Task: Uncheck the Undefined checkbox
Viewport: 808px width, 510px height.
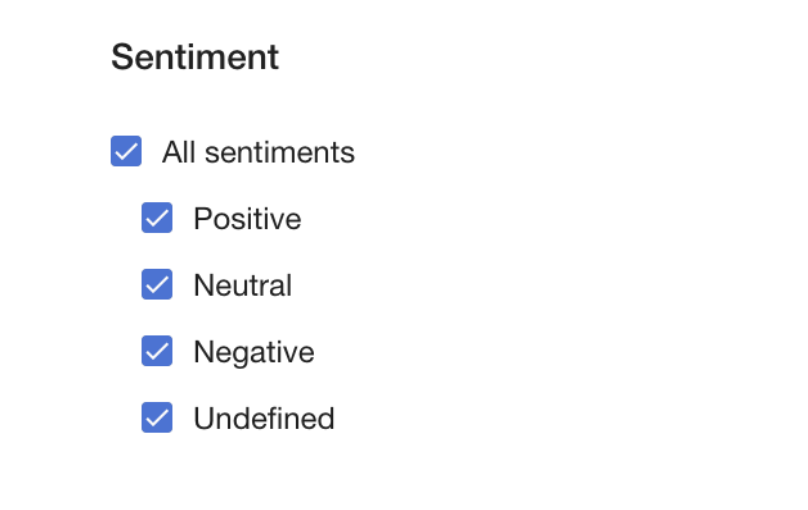Action: tap(157, 418)
